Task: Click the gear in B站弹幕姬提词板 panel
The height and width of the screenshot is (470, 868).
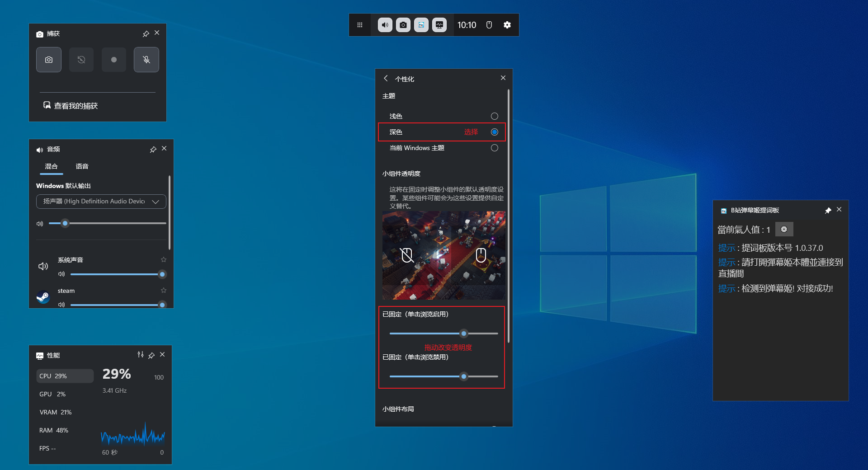Action: pyautogui.click(x=784, y=230)
